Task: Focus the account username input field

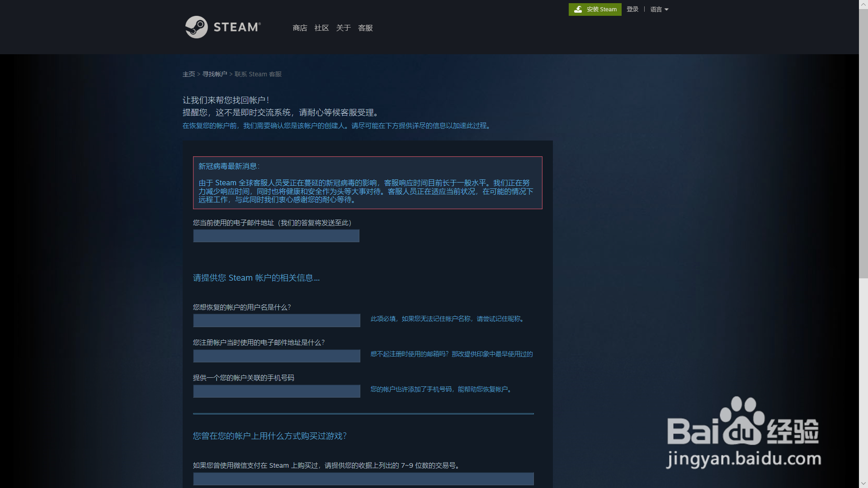Action: pyautogui.click(x=277, y=320)
